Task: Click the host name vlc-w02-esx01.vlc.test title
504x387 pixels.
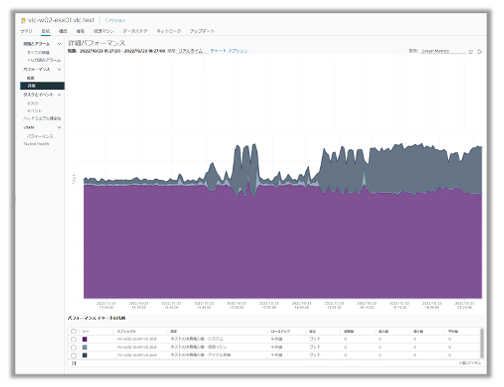Action: (61, 20)
